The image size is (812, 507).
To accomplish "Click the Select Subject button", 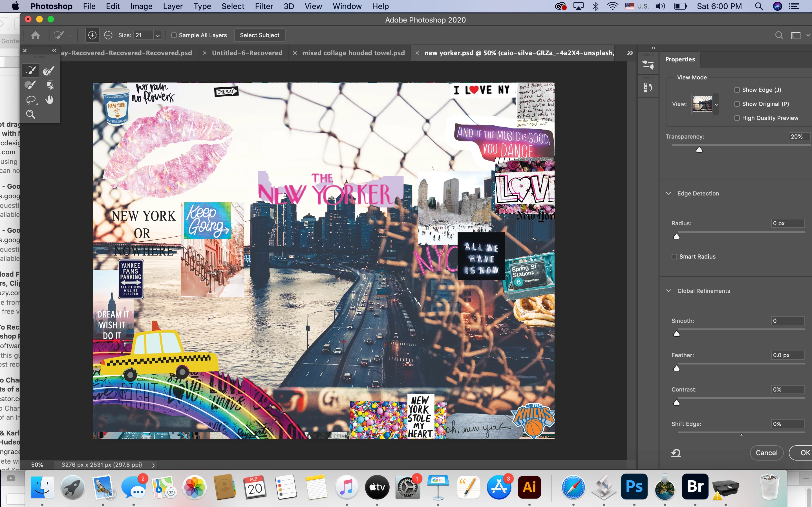I will [x=259, y=35].
